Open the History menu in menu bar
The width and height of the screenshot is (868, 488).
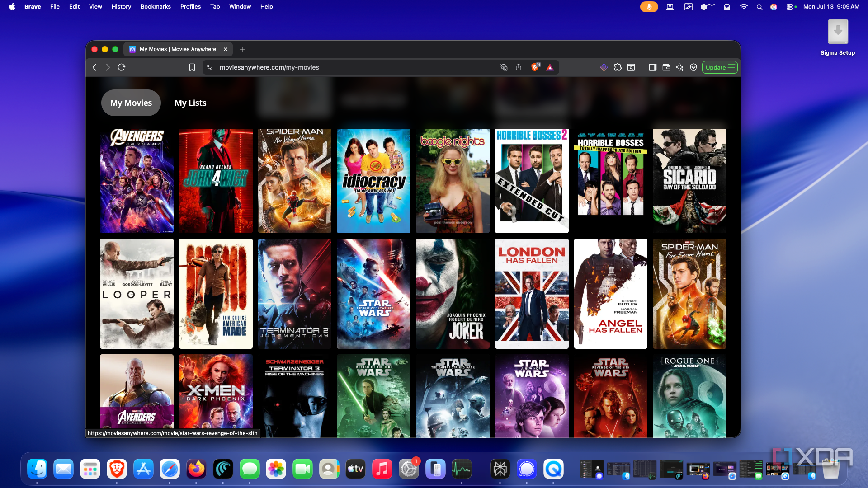point(121,6)
